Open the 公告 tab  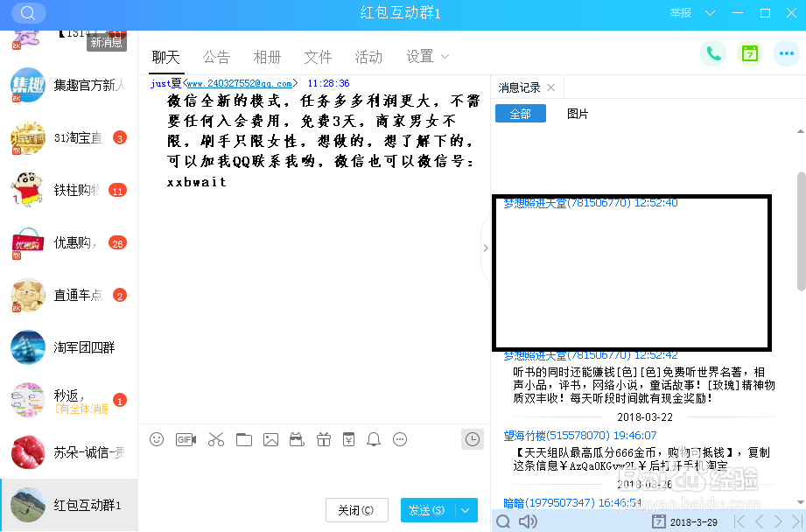(216, 57)
